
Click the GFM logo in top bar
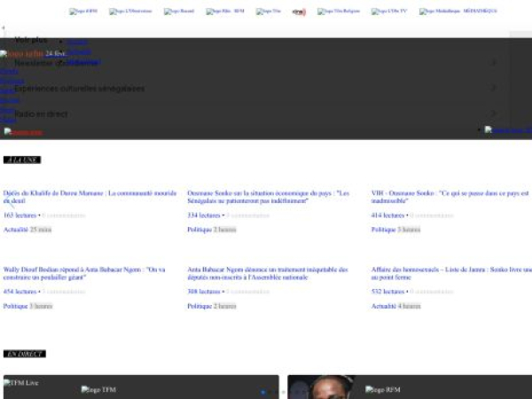pos(83,12)
